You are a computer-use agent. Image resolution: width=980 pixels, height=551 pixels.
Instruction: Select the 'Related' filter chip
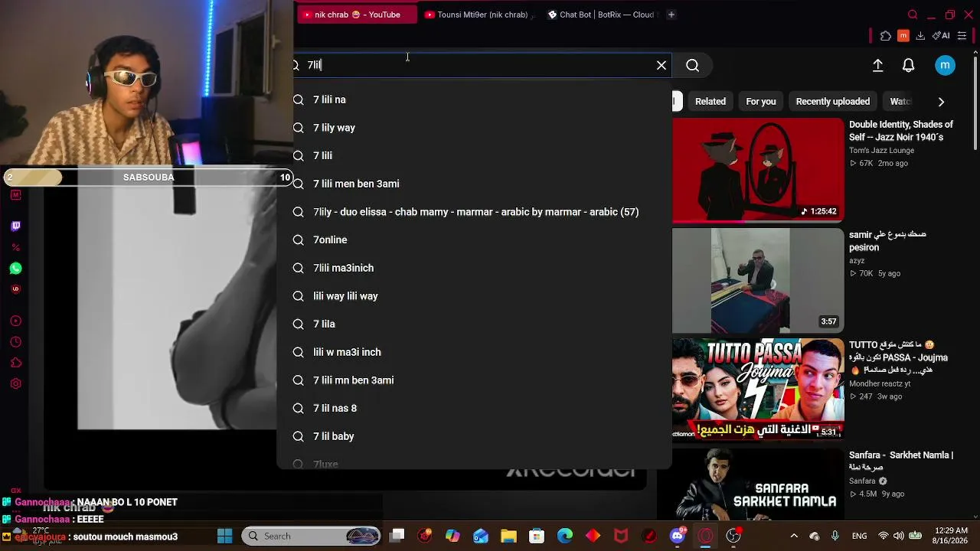point(710,101)
